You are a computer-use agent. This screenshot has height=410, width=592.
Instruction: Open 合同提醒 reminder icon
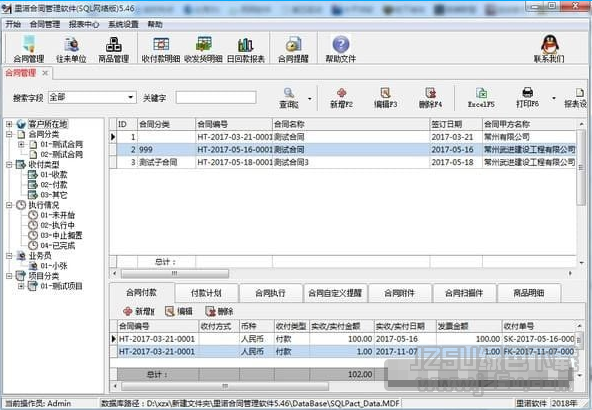pyautogui.click(x=293, y=49)
